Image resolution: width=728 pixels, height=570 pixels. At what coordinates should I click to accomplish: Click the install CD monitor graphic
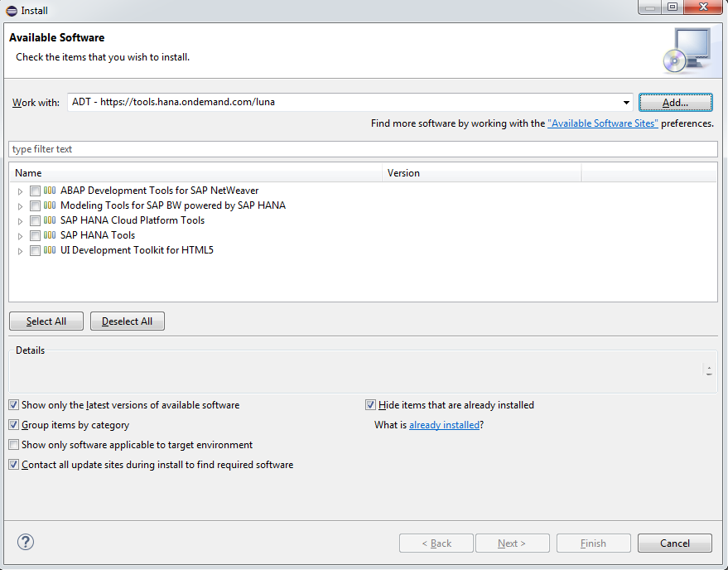click(x=687, y=51)
